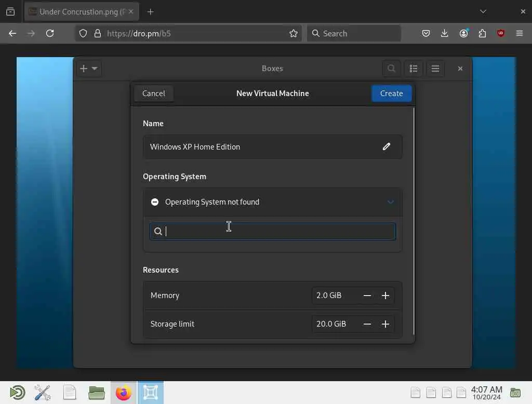Close the Under Concrustion.png tab
The image size is (532, 404).
click(x=131, y=11)
